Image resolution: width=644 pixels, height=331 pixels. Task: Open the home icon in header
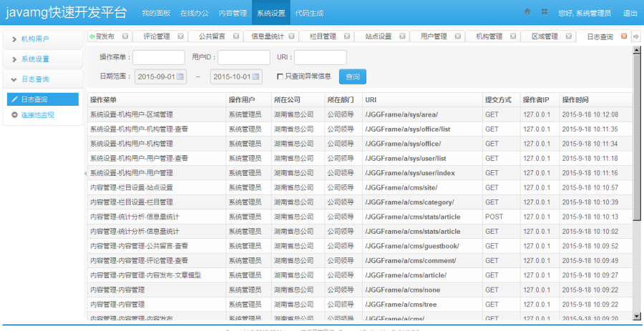[527, 12]
